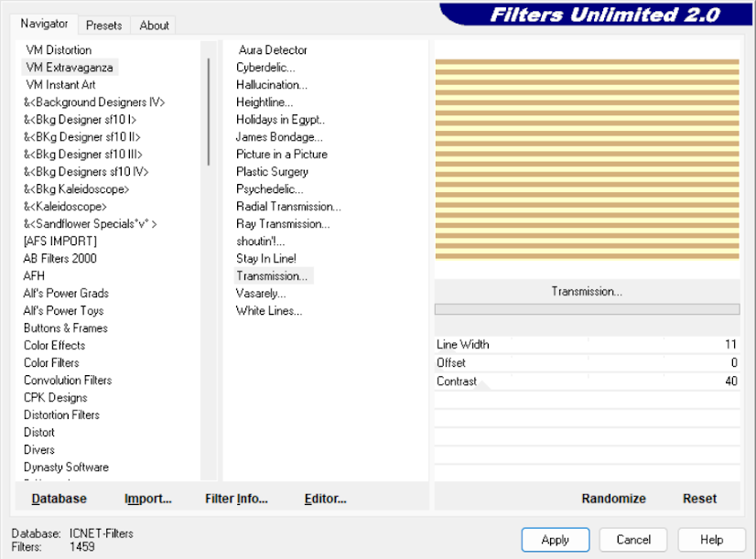This screenshot has height=559, width=756.
Task: Open the filter Editor...
Action: 326,499
